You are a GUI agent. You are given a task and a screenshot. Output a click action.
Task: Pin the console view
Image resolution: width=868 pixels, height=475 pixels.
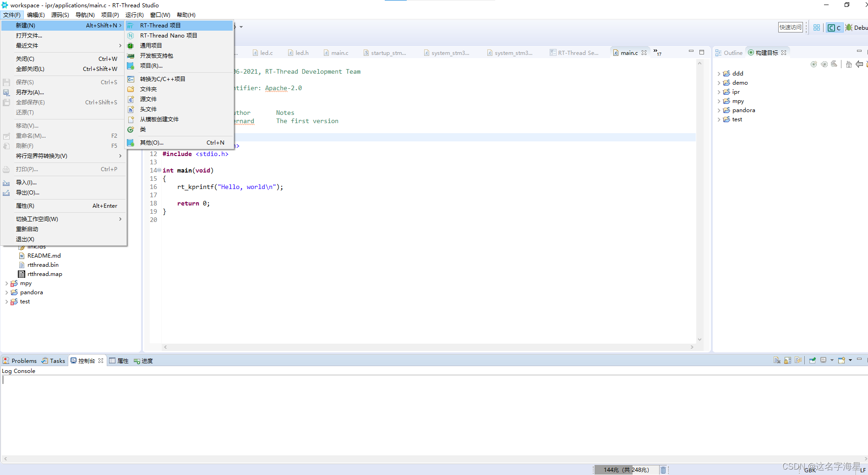[x=813, y=361]
